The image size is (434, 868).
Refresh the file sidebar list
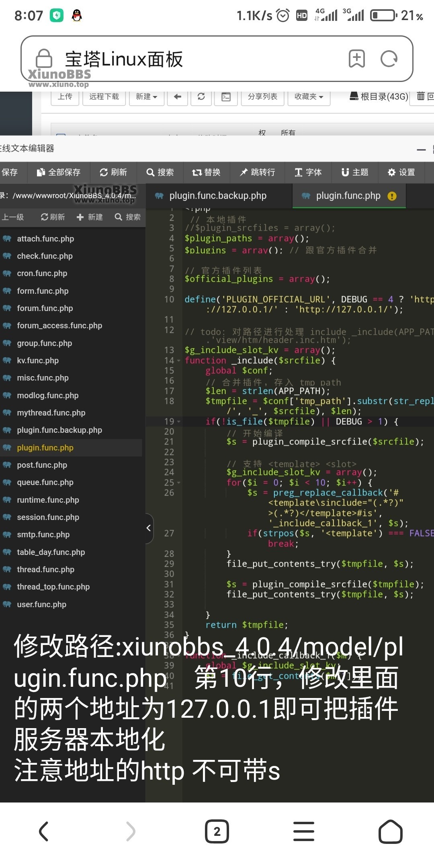point(53,217)
